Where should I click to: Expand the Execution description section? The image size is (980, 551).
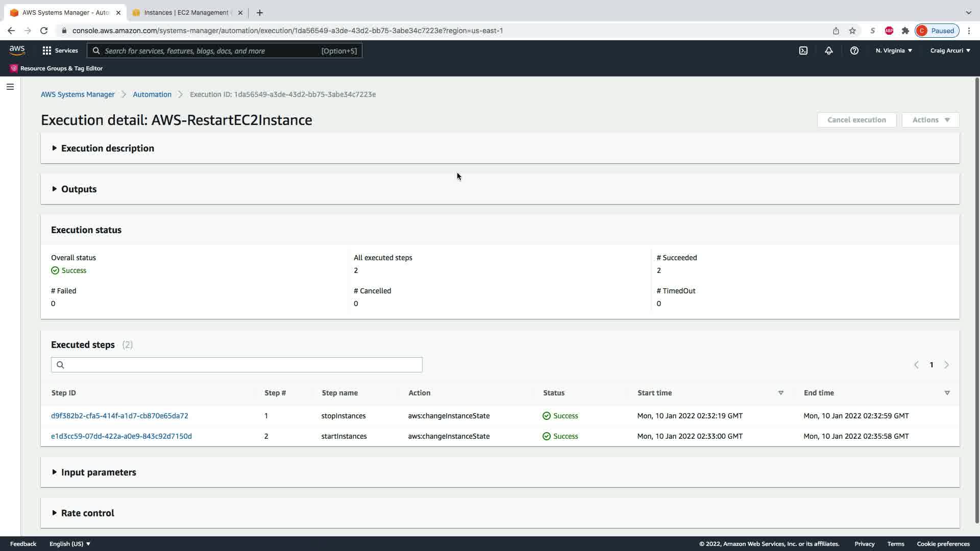(107, 148)
